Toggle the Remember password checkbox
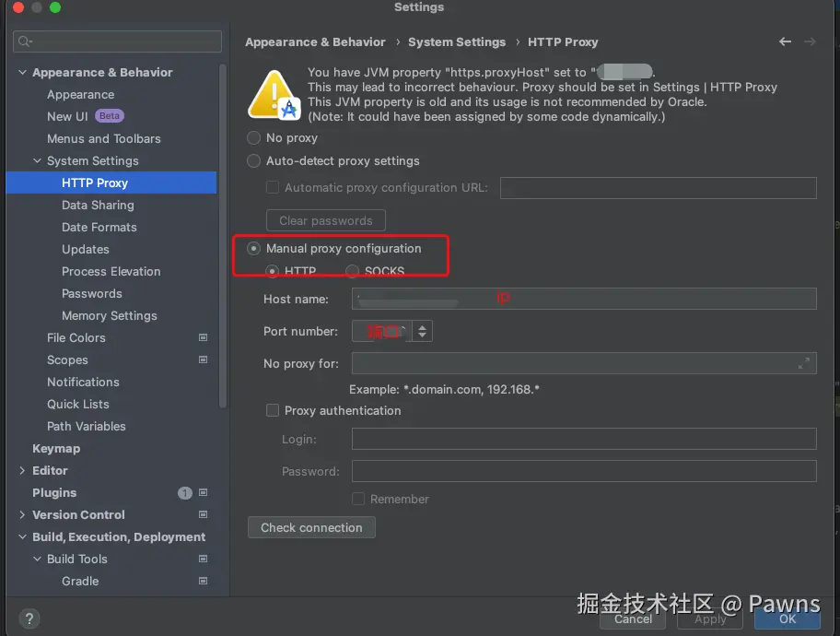This screenshot has width=840, height=636. (358, 499)
